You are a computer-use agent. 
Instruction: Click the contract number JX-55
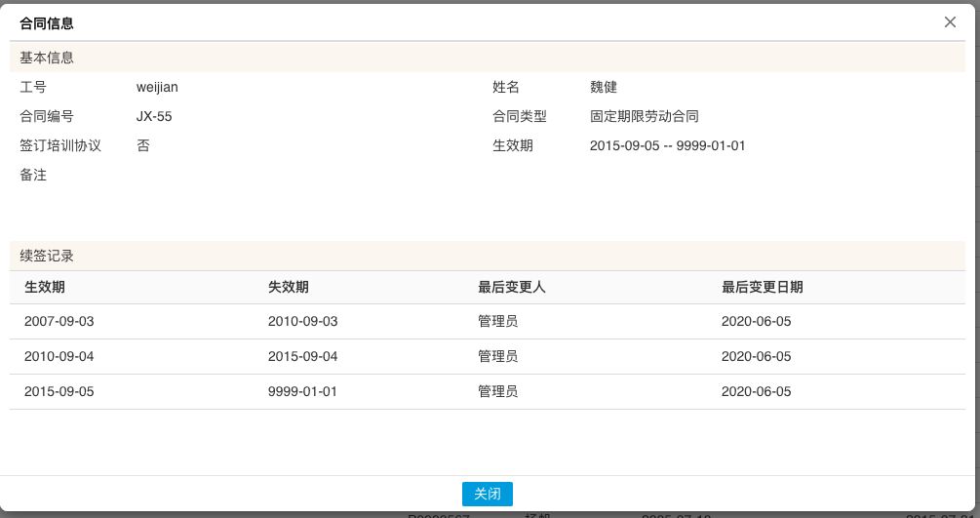coord(154,116)
